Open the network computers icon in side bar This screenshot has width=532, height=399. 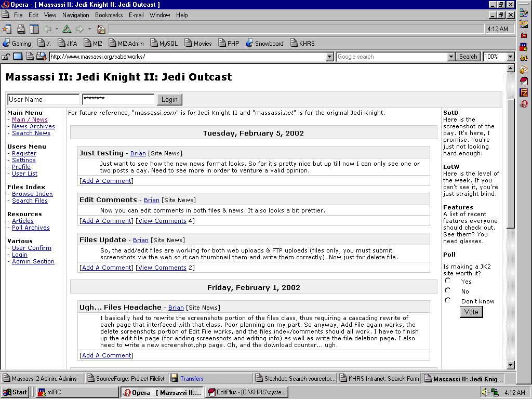(524, 13)
